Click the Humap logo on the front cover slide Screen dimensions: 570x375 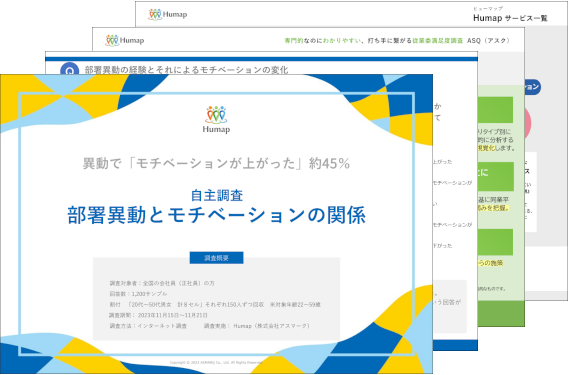click(x=216, y=120)
